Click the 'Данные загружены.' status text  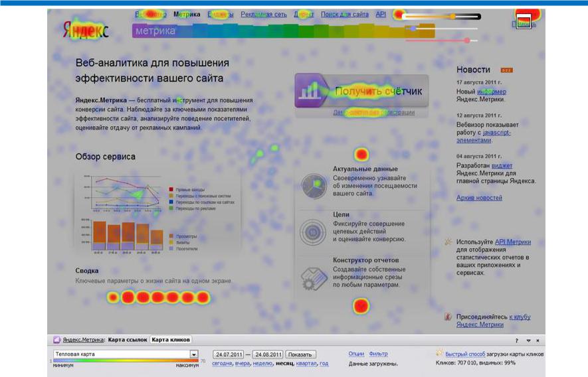click(373, 364)
